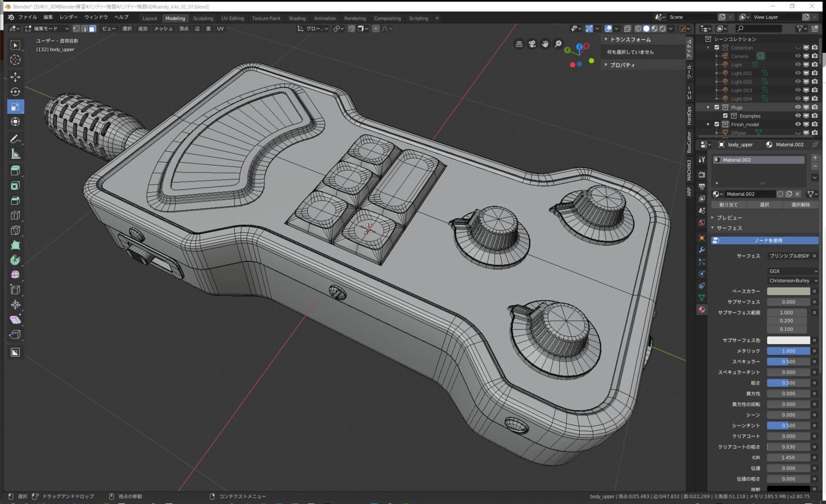Select the Loop Cut tool
Image resolution: width=826 pixels, height=504 pixels.
15,216
